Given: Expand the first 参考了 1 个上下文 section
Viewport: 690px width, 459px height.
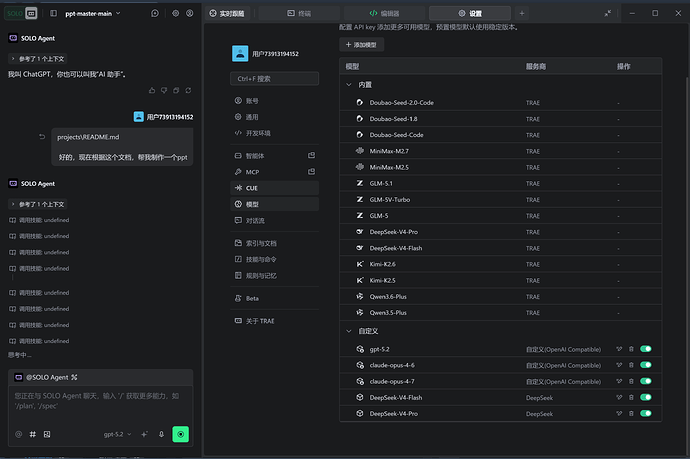Looking at the screenshot, I should pos(38,59).
